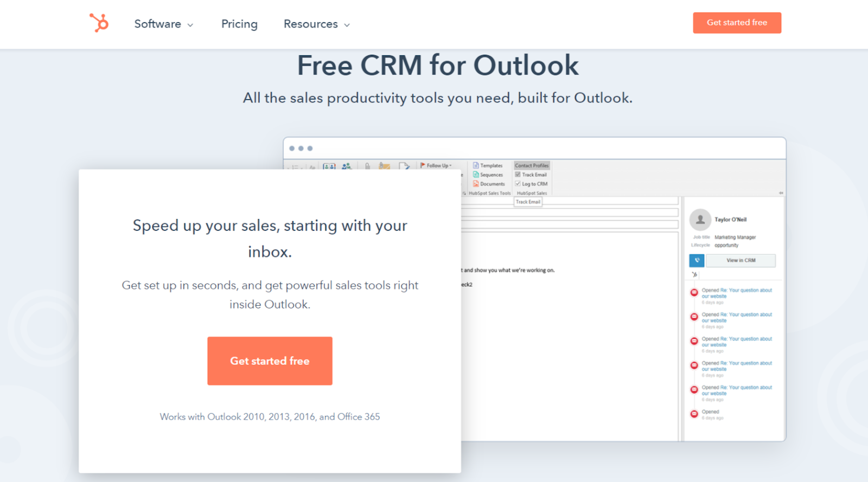The image size is (868, 482).
Task: Click the Attach Item envelope icon
Action: (385, 166)
